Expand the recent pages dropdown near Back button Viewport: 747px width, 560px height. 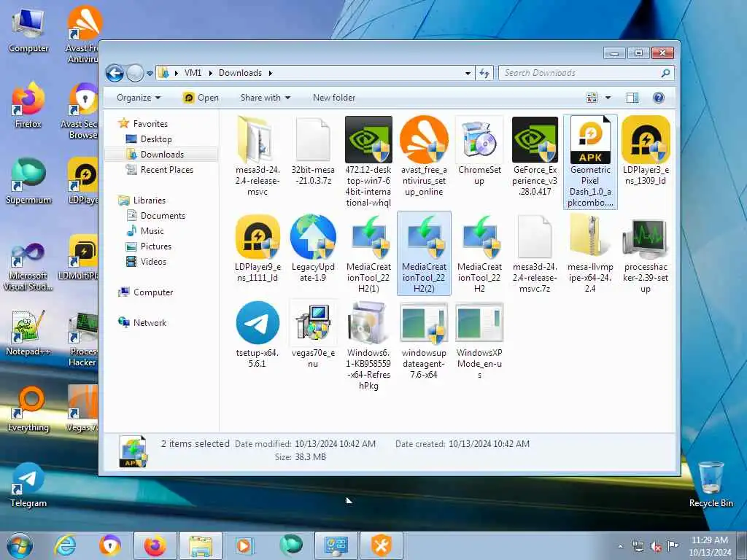[150, 74]
